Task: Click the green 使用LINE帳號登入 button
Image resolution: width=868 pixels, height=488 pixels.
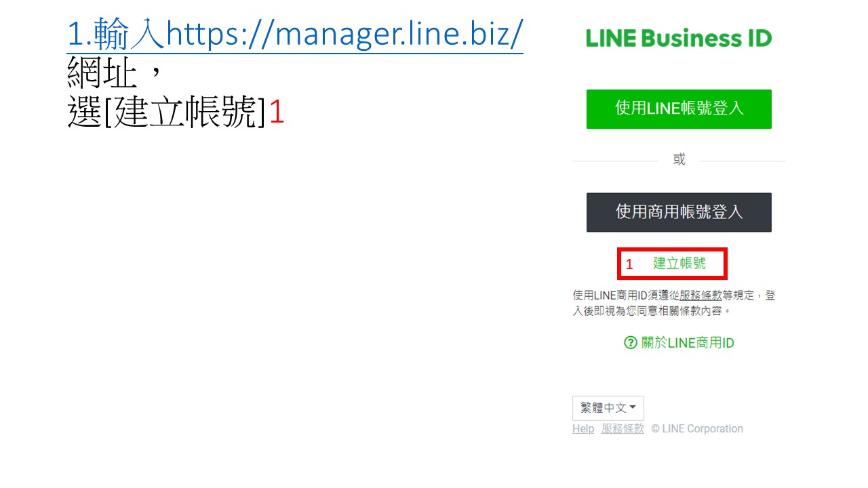Action: click(679, 109)
